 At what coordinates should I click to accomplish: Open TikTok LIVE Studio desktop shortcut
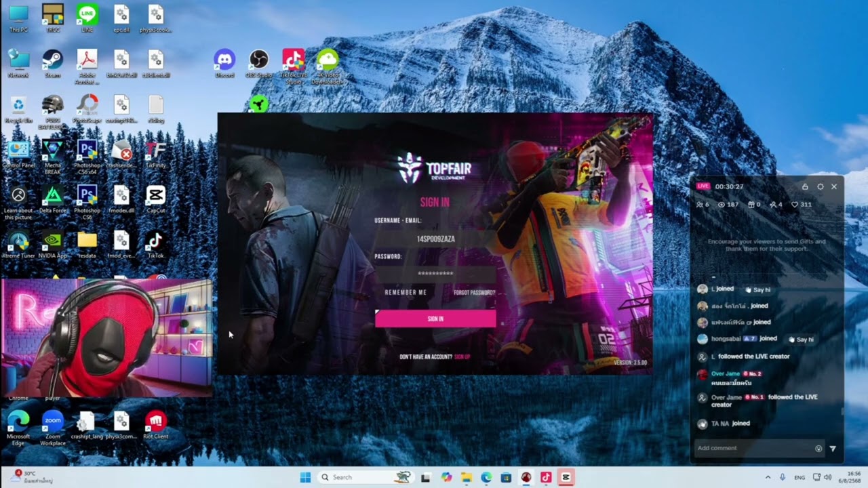[293, 66]
